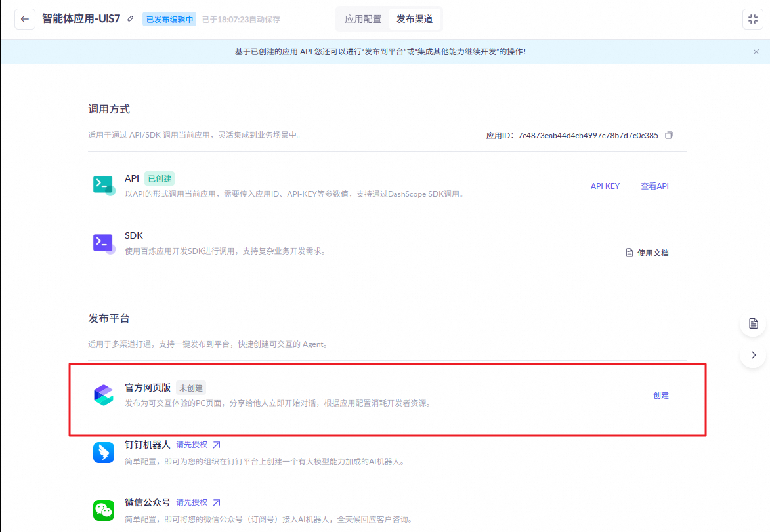Image resolution: width=770 pixels, height=532 pixels.
Task: Click the 发布平台 section heading
Action: click(x=109, y=318)
